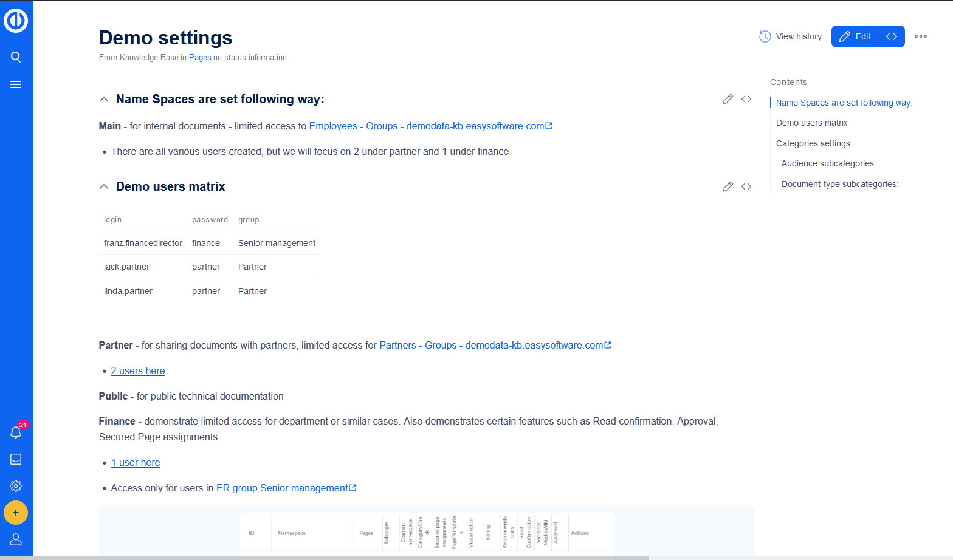Open the hamburger menu in the sidebar

[x=16, y=84]
